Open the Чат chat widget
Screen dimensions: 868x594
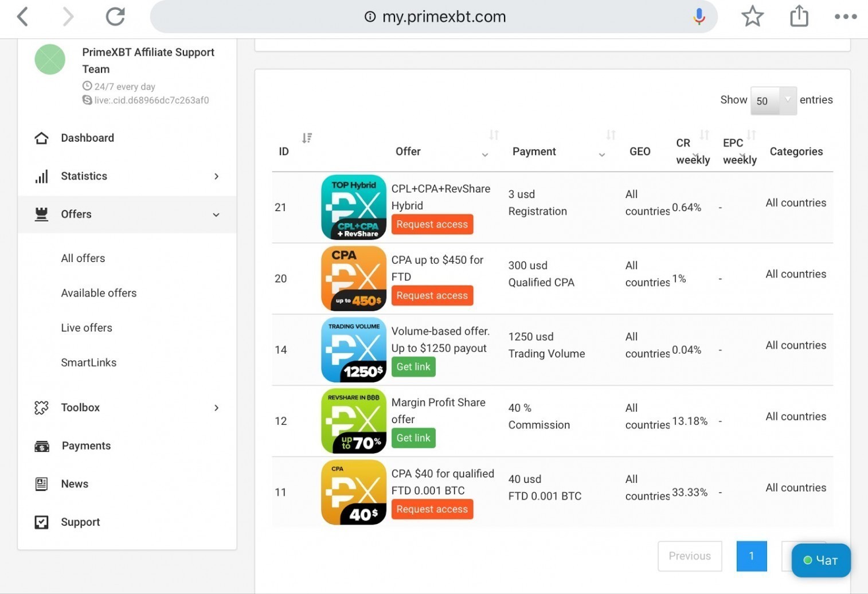(x=821, y=560)
